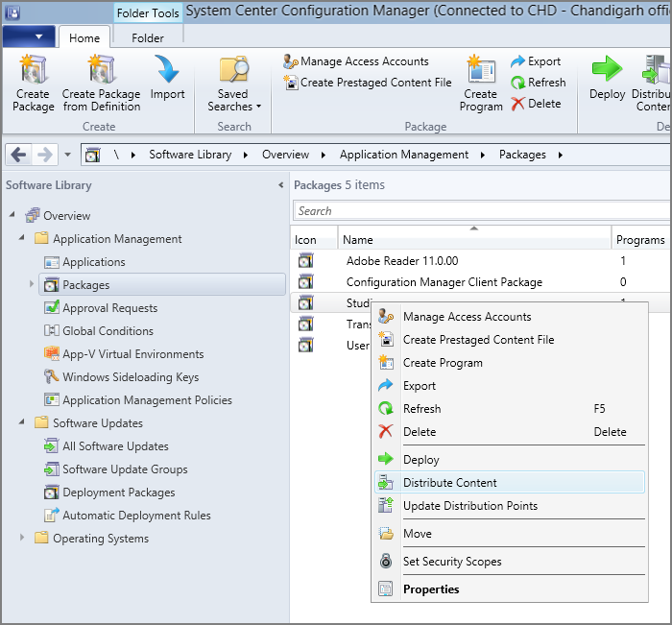672x625 pixels.
Task: Expand the Operating Systems tree node
Action: (x=22, y=539)
